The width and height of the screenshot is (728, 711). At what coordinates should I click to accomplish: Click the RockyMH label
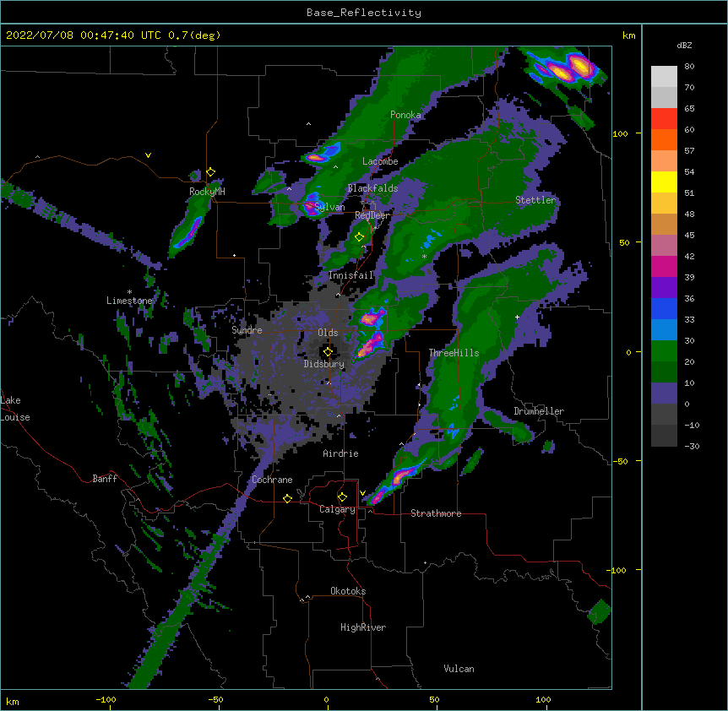(207, 192)
